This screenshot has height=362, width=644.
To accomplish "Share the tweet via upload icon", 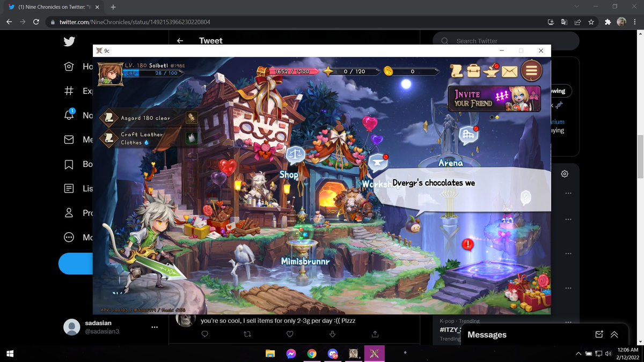I will coord(375,334).
